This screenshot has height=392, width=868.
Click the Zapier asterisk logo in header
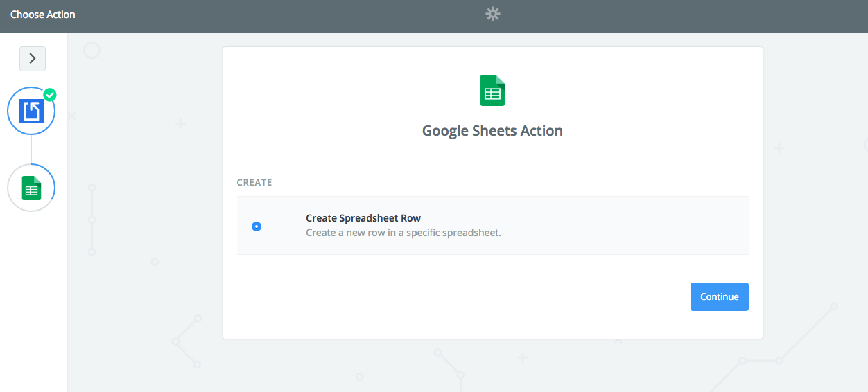[492, 14]
